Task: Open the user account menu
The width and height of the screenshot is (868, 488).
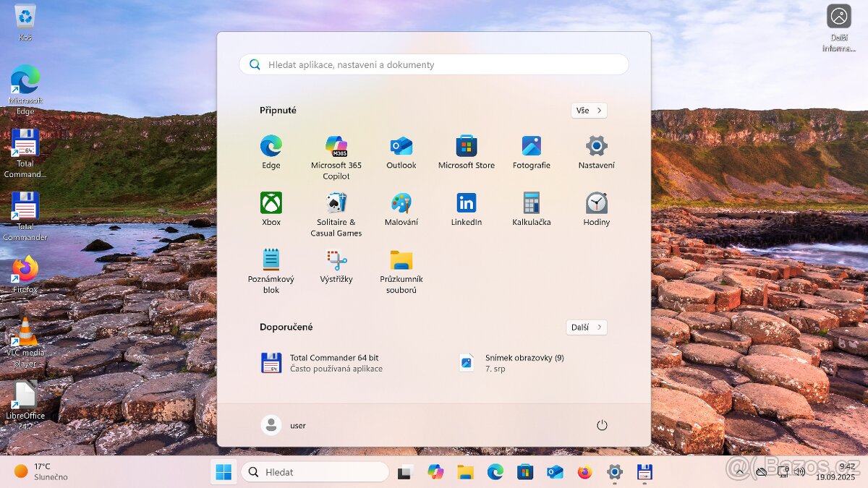Action: point(284,425)
